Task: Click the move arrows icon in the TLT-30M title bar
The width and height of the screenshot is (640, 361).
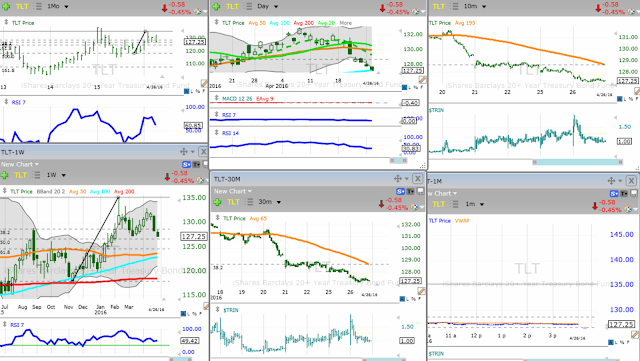Action: (x=398, y=178)
